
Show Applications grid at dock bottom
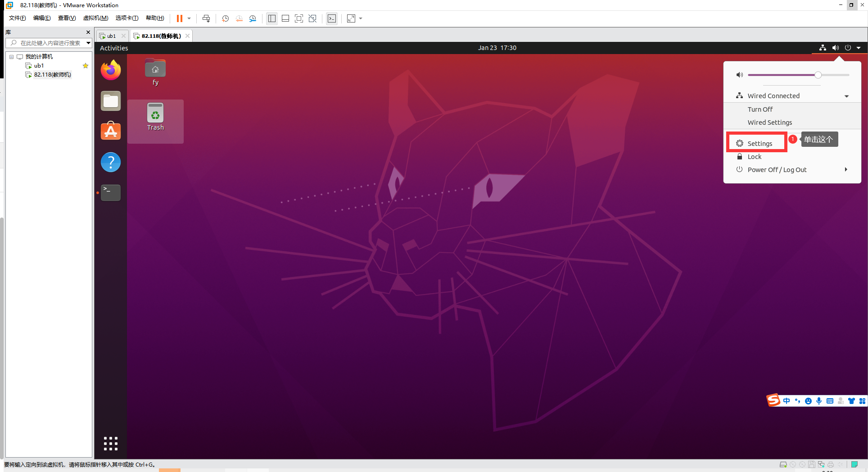[x=111, y=444]
